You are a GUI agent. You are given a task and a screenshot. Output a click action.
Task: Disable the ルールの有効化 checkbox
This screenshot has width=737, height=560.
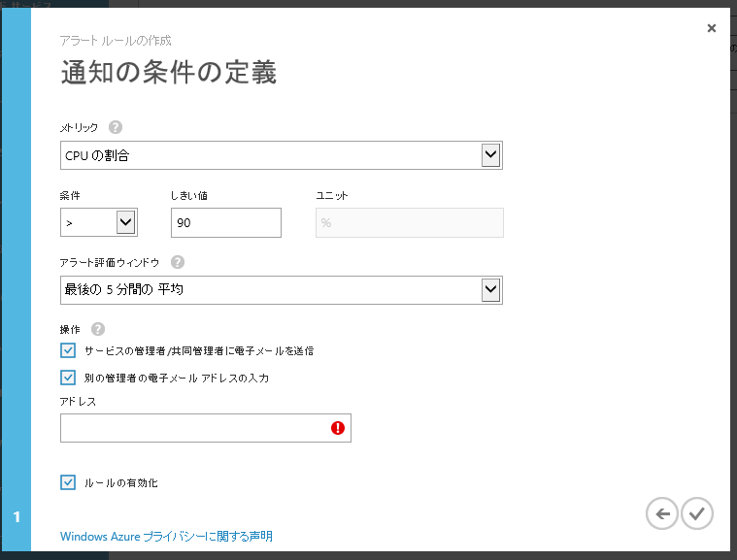pyautogui.click(x=68, y=482)
